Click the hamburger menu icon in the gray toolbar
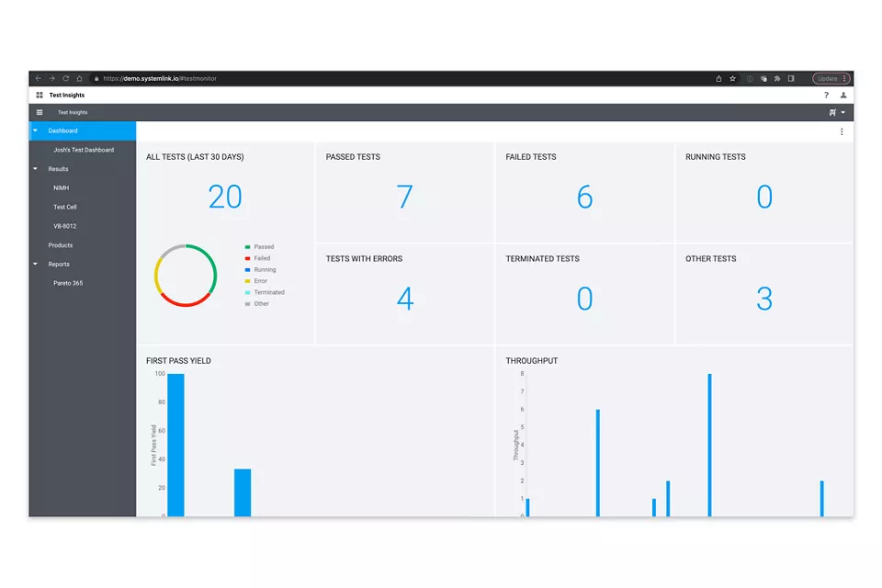The width and height of the screenshot is (882, 588). point(39,111)
